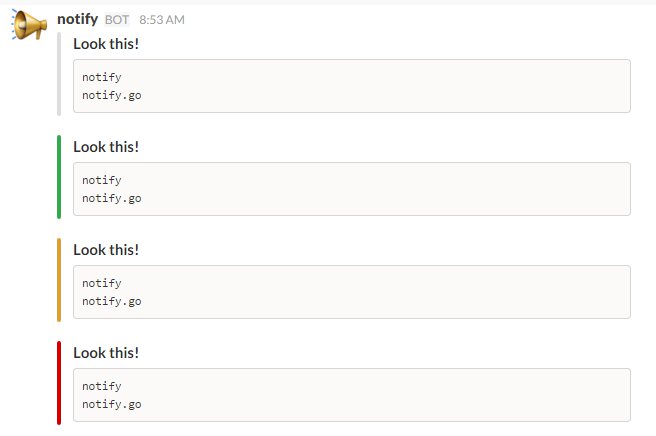Open the notify bot username
Screen dimensions: 656x436
(x=78, y=19)
